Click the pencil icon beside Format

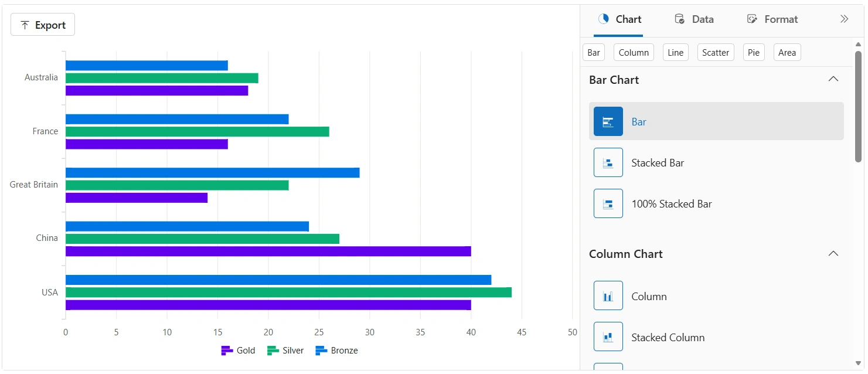[x=752, y=19]
